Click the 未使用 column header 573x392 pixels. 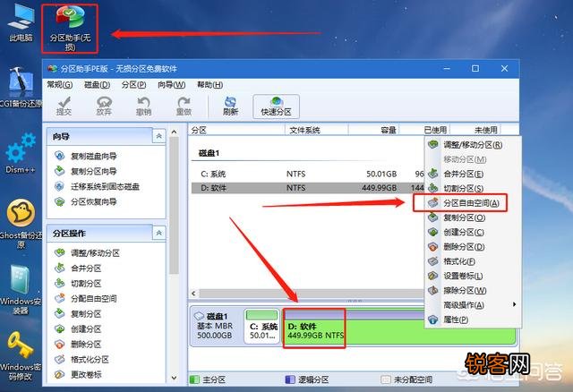point(475,130)
